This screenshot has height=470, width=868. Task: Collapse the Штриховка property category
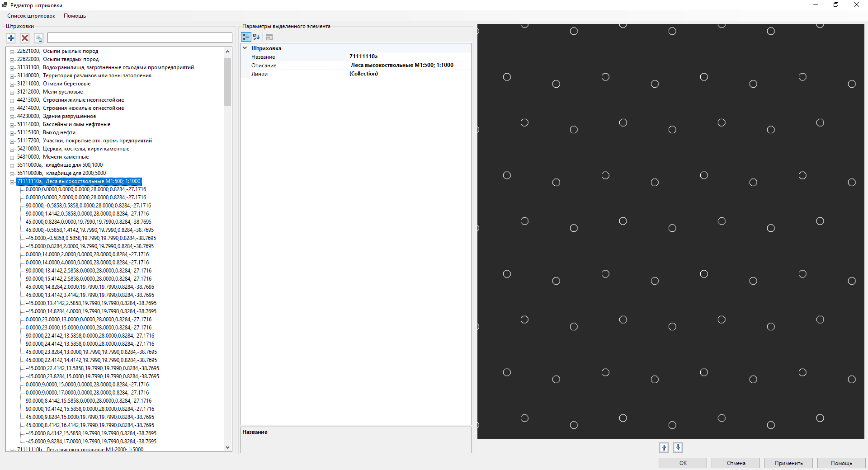245,48
